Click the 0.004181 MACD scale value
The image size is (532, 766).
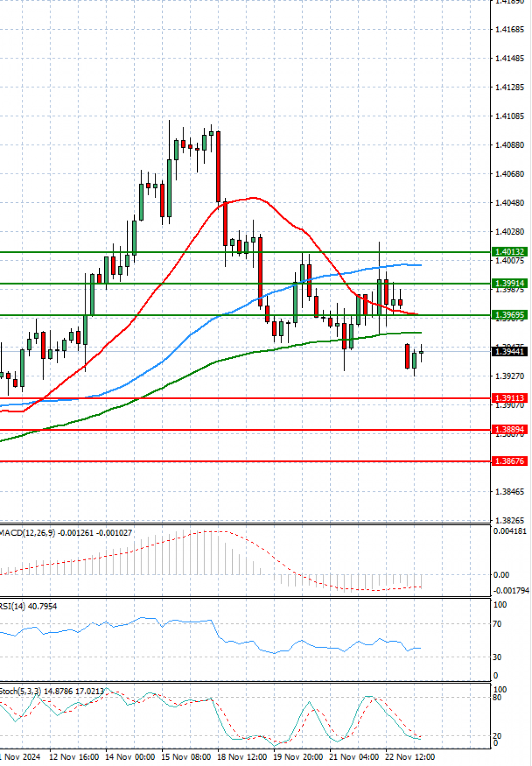click(510, 531)
